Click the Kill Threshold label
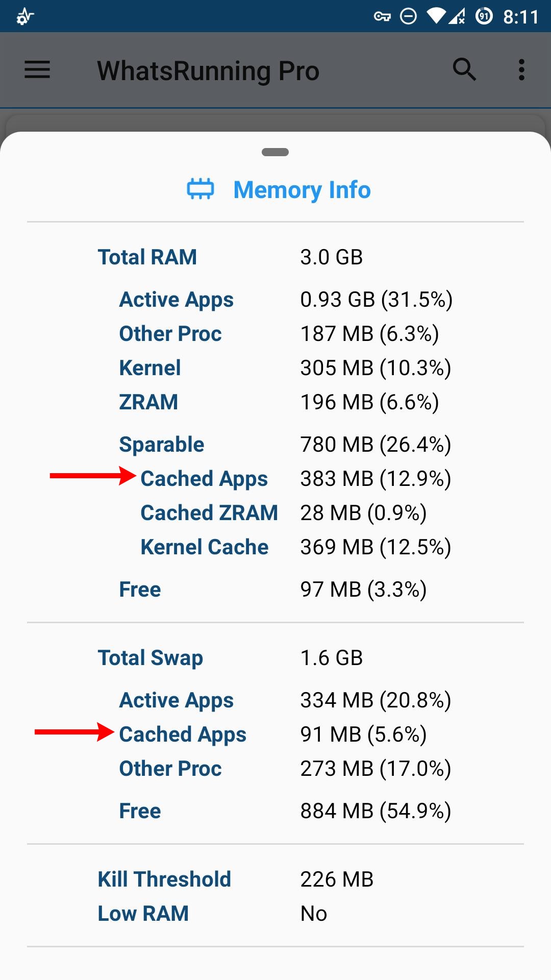 click(x=164, y=879)
